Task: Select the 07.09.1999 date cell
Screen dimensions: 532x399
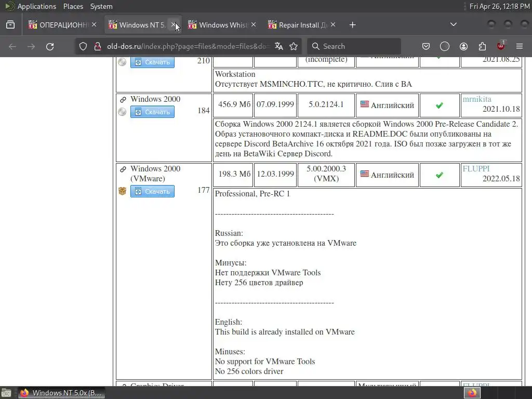Action: pos(275,105)
